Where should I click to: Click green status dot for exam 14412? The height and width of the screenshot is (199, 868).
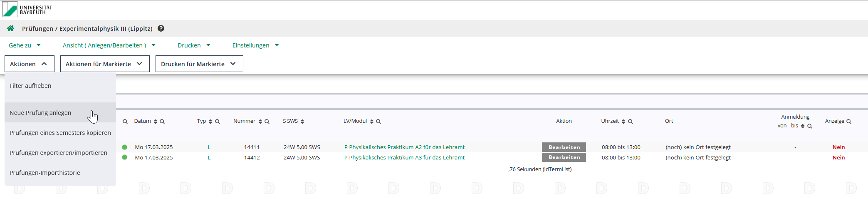(124, 157)
